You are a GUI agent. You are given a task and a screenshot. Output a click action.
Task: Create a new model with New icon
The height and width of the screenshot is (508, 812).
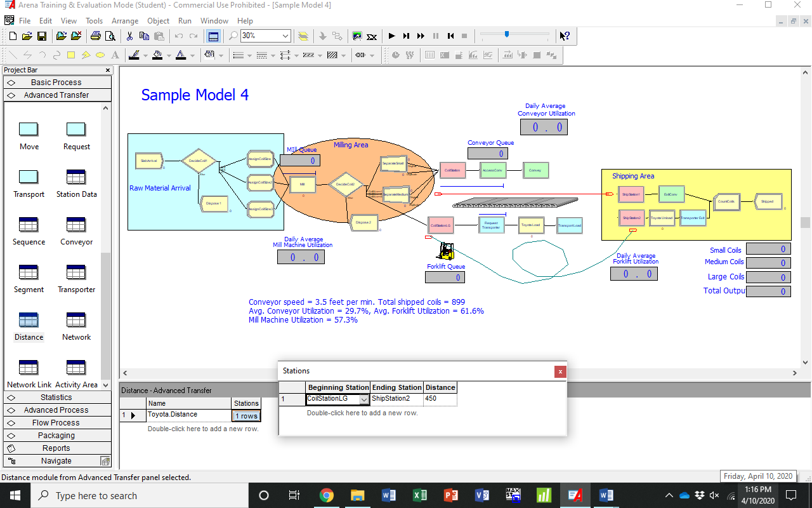click(13, 36)
